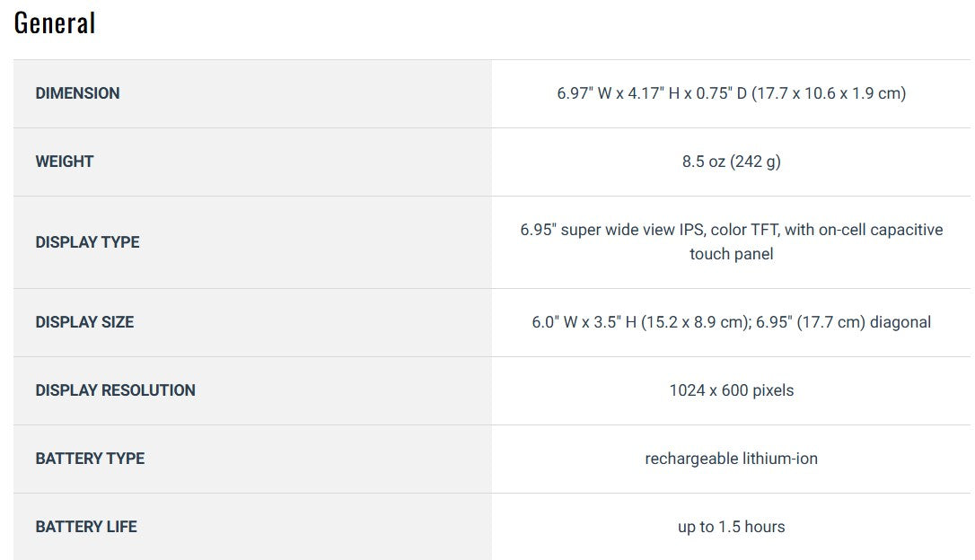Click the 'touch panel' text line
This screenshot has width=975, height=560.
tap(731, 254)
